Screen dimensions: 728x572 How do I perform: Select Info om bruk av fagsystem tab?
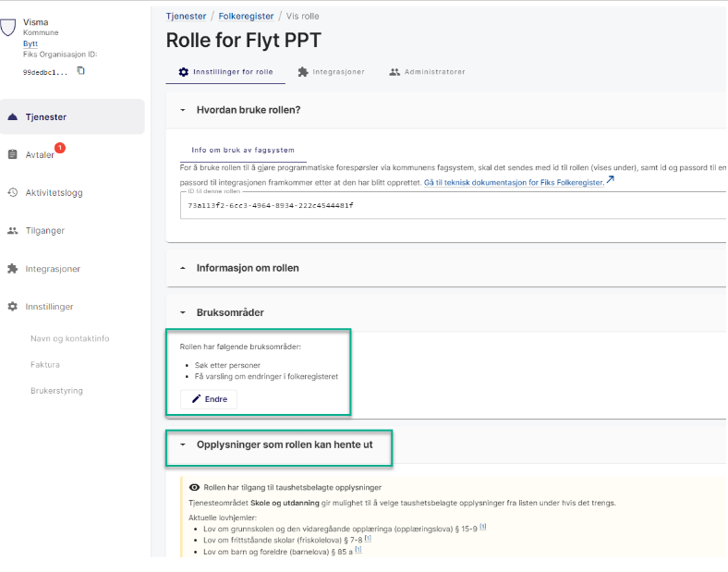[x=242, y=150]
